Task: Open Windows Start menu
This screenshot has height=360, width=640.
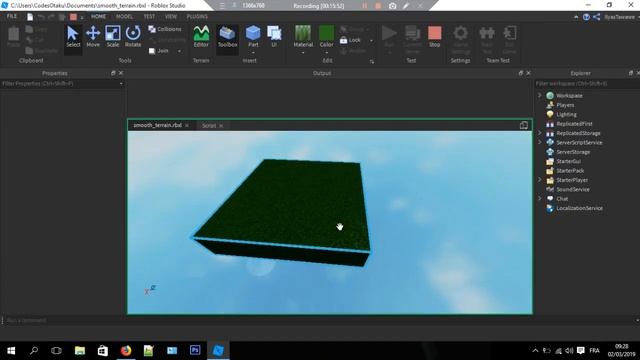Action: pyautogui.click(x=11, y=351)
